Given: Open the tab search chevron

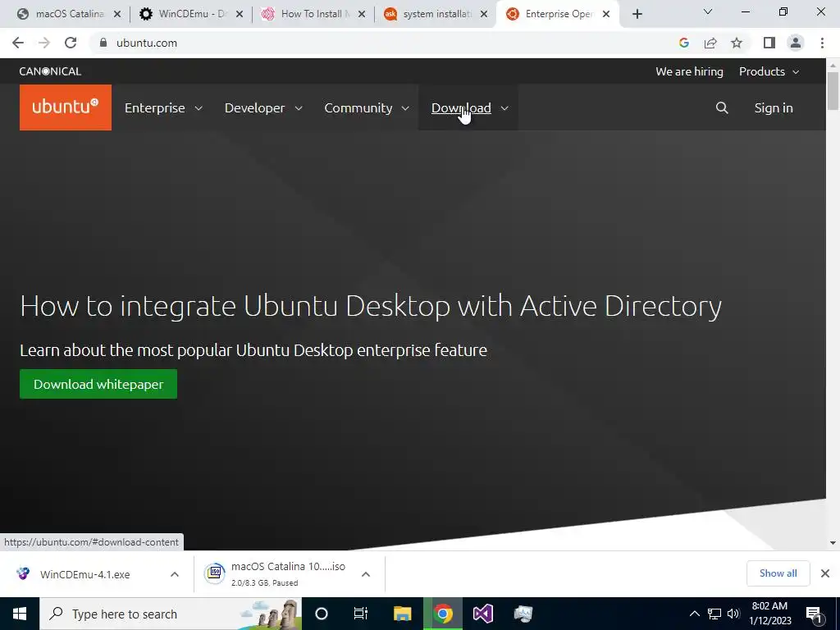Looking at the screenshot, I should pos(708,11).
